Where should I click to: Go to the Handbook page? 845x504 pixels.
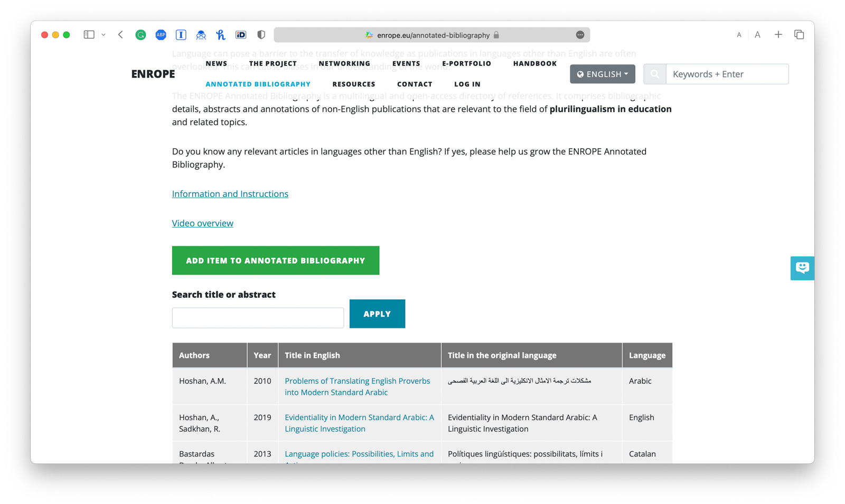pyautogui.click(x=534, y=63)
